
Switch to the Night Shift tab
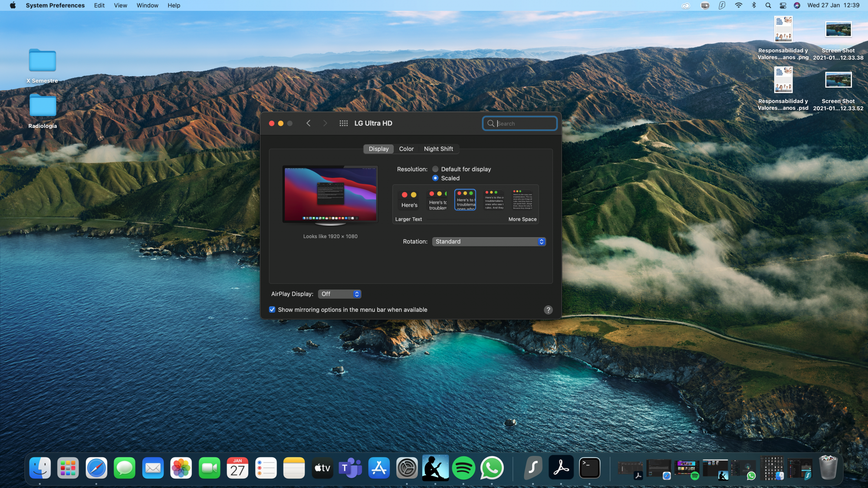click(x=438, y=149)
